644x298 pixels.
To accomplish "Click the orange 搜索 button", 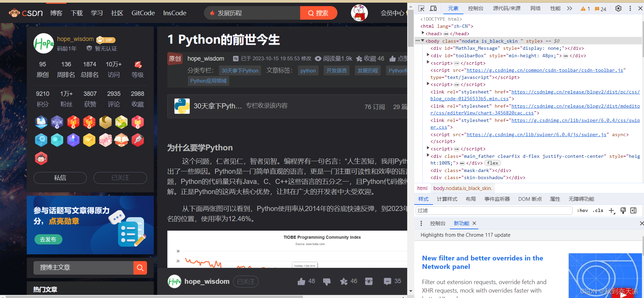I will (318, 13).
